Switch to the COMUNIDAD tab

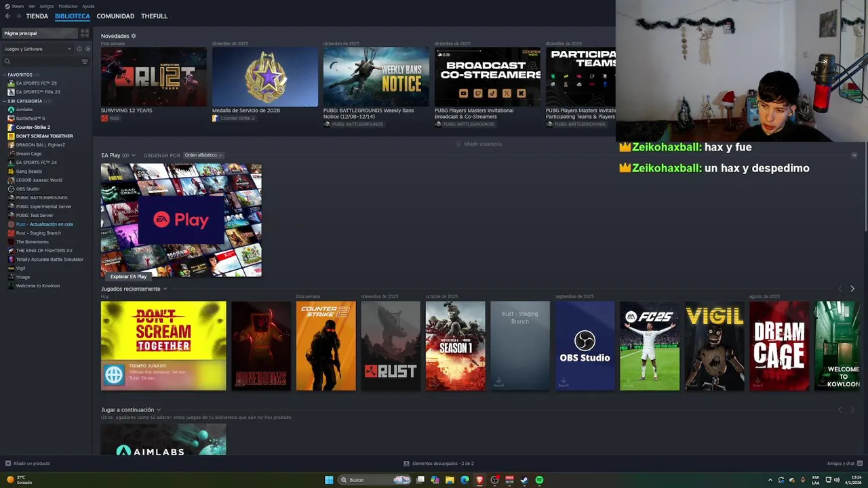coord(115,16)
